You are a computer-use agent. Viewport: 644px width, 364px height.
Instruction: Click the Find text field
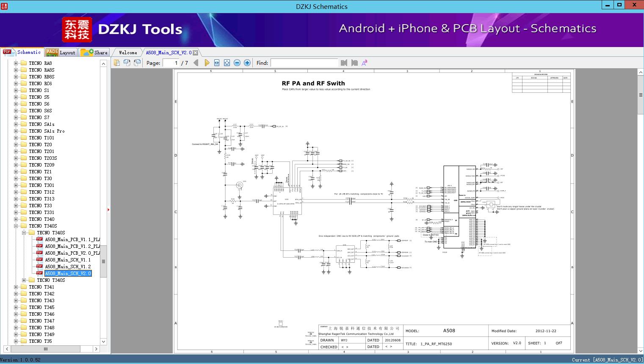(x=304, y=63)
